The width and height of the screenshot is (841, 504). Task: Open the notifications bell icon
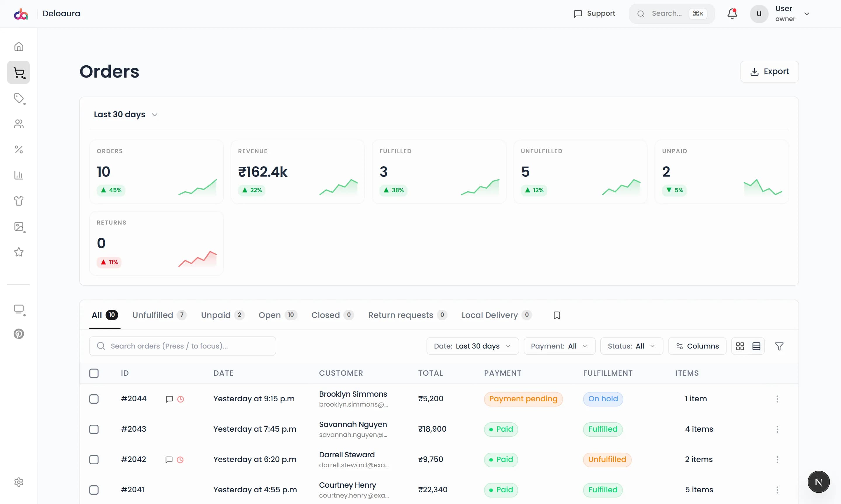[x=731, y=14]
